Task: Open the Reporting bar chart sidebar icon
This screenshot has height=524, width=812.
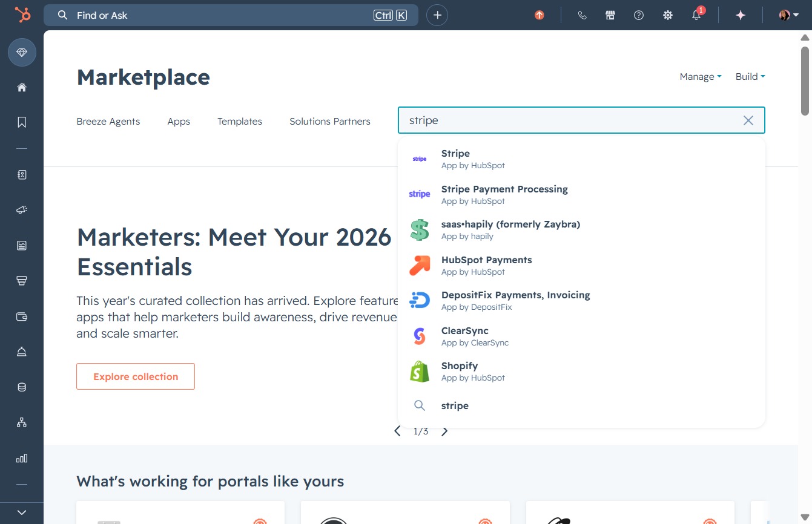Action: [22, 458]
